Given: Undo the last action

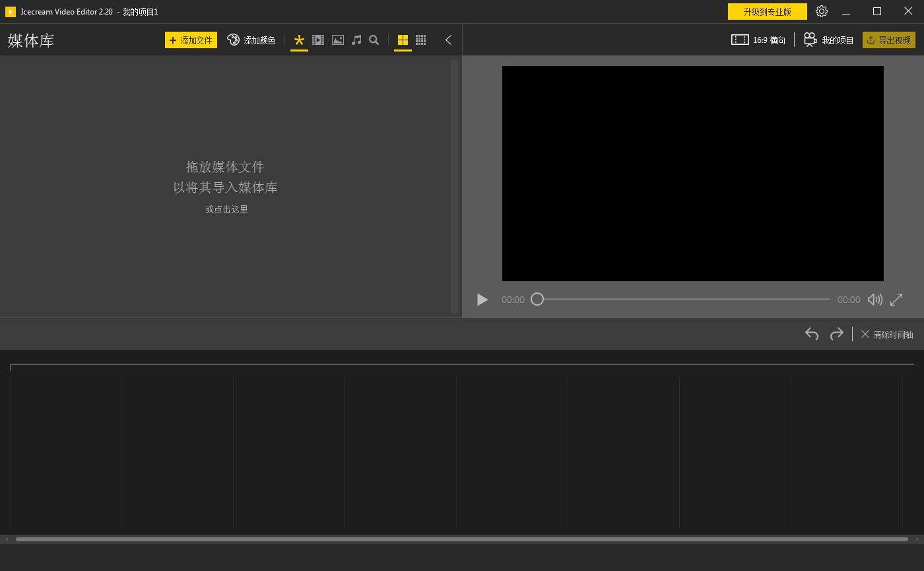Looking at the screenshot, I should pyautogui.click(x=811, y=334).
